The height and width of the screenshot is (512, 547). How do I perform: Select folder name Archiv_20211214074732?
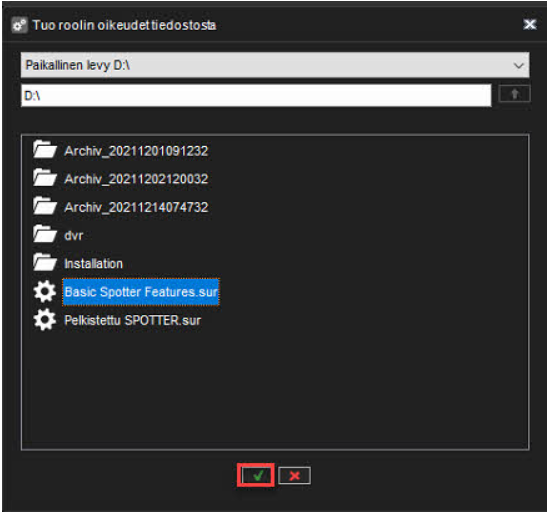pos(136,207)
